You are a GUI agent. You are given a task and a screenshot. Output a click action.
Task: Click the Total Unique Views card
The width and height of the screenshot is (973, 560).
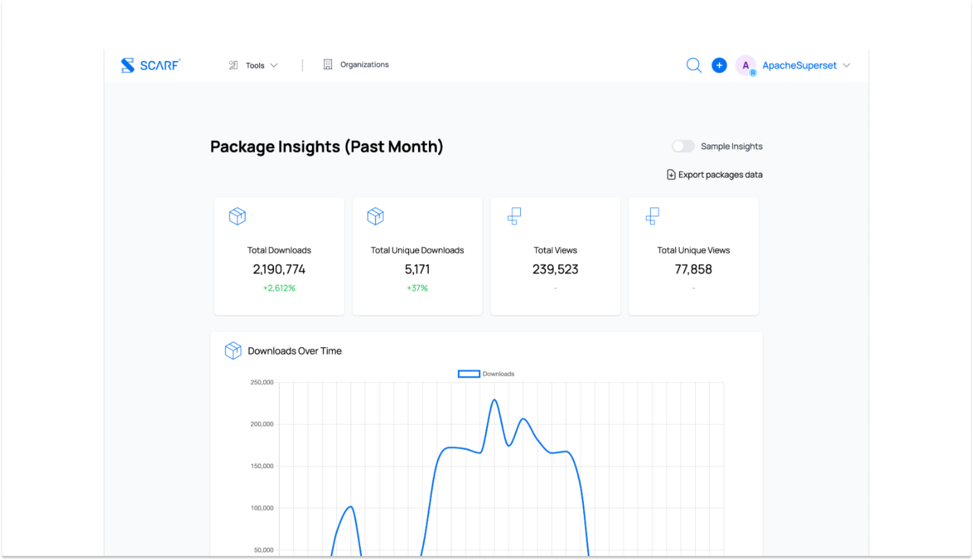point(693,257)
